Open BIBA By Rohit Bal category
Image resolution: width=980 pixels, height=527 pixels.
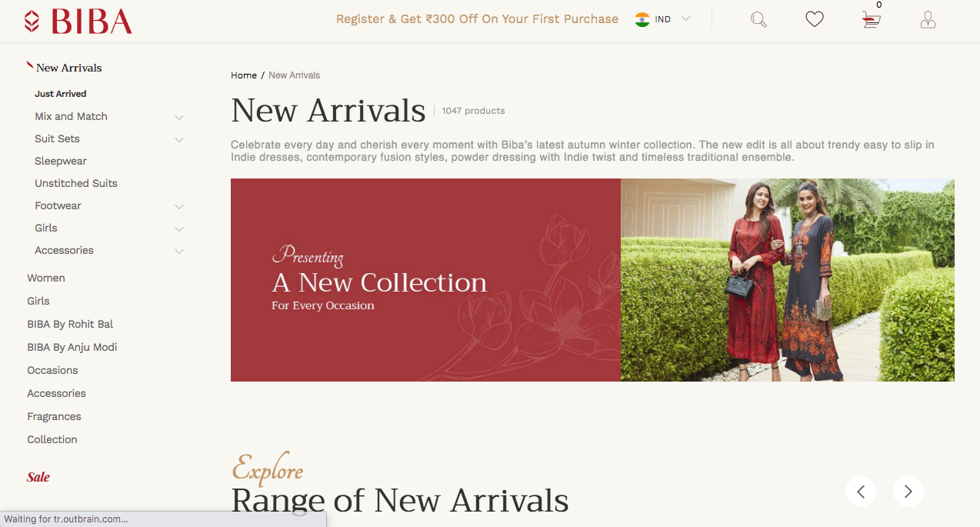(x=70, y=324)
